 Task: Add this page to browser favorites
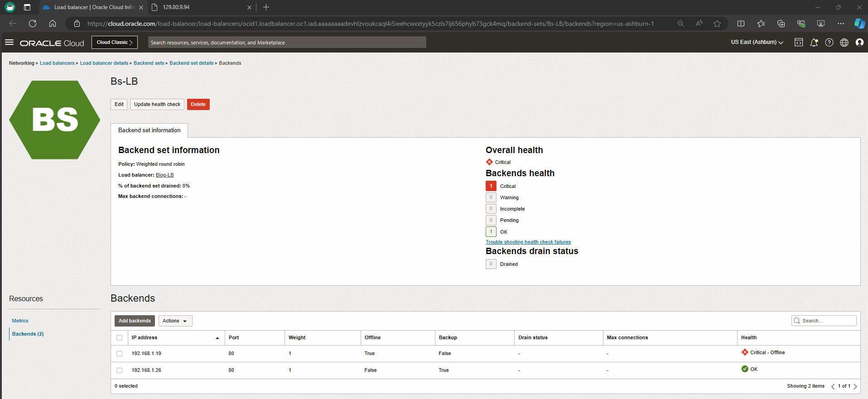[x=717, y=24]
